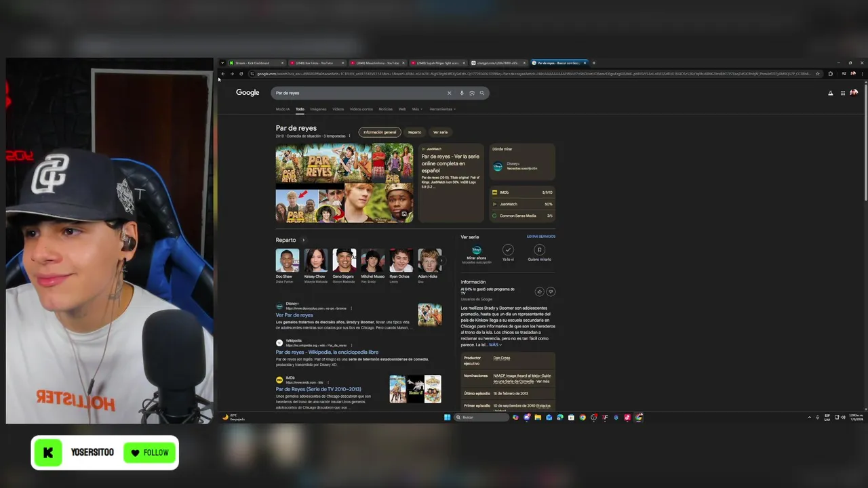
Task: Open a new browser tab
Action: 594,63
